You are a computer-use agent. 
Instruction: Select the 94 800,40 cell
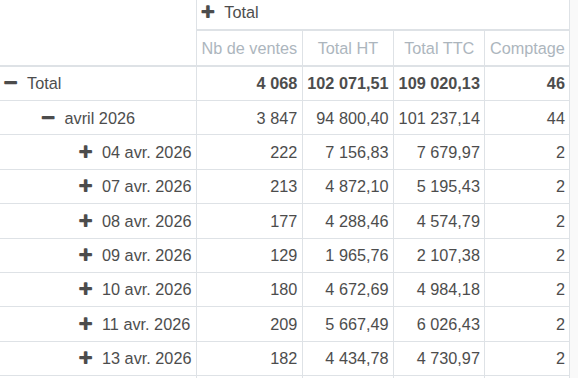tap(348, 118)
